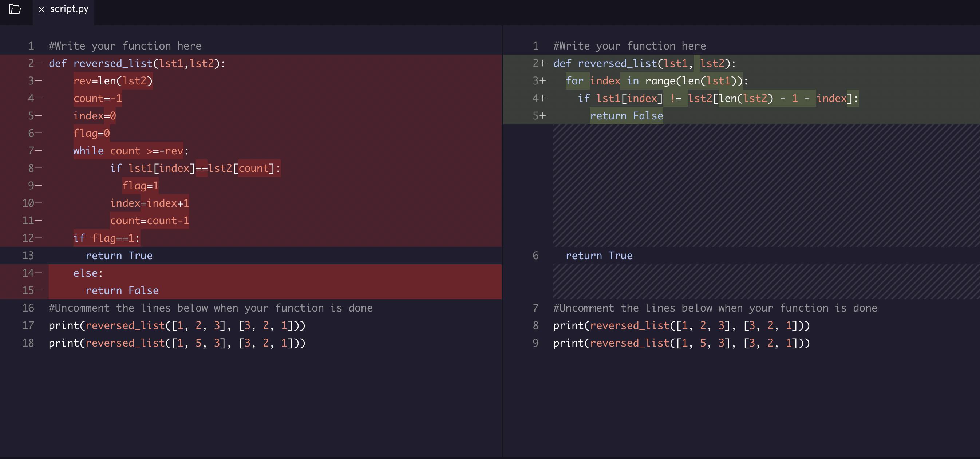
Task: Click 'else:' on removed line 14
Action: click(88, 273)
